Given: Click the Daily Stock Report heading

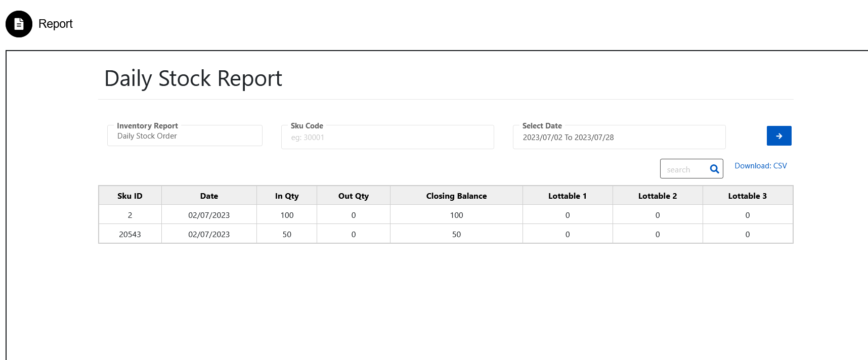Looking at the screenshot, I should (193, 78).
